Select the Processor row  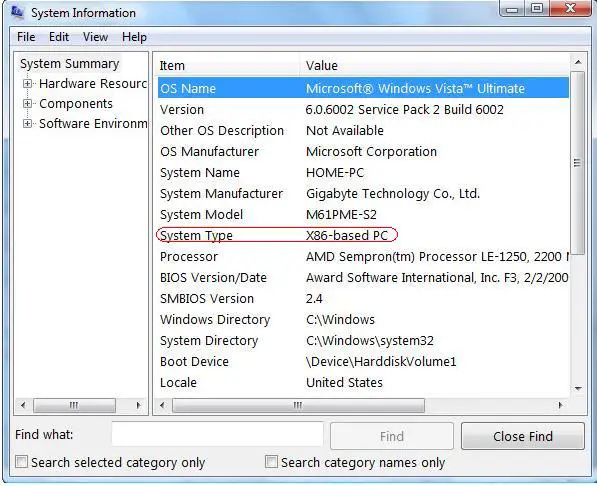tap(363, 257)
